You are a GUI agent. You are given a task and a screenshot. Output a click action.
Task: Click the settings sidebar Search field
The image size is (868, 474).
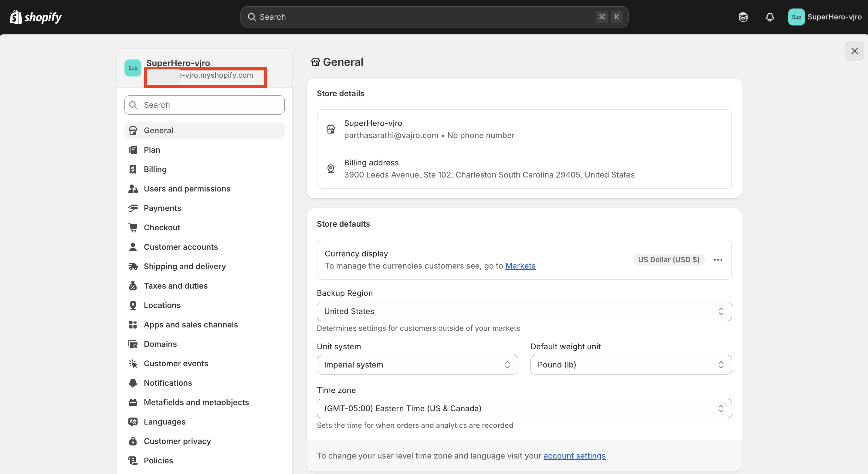point(204,105)
